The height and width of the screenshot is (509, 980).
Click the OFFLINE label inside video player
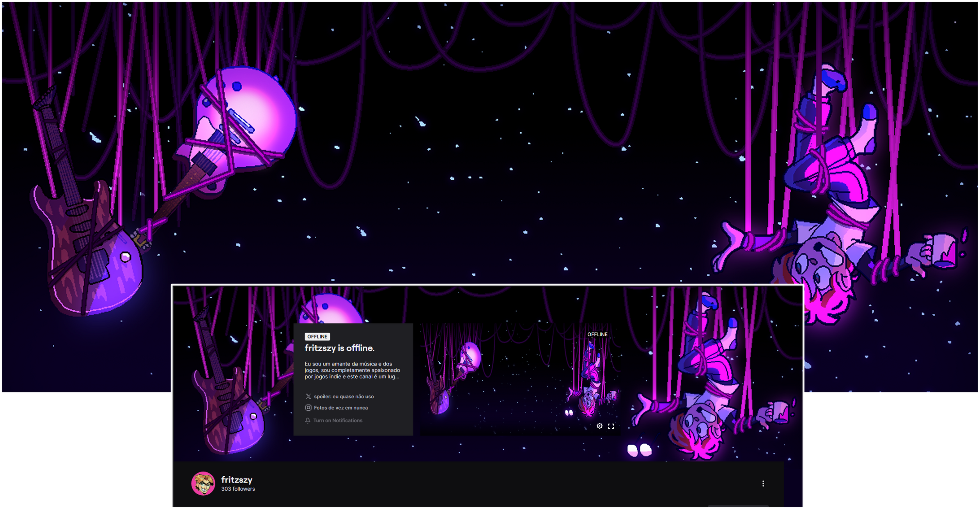pos(597,334)
